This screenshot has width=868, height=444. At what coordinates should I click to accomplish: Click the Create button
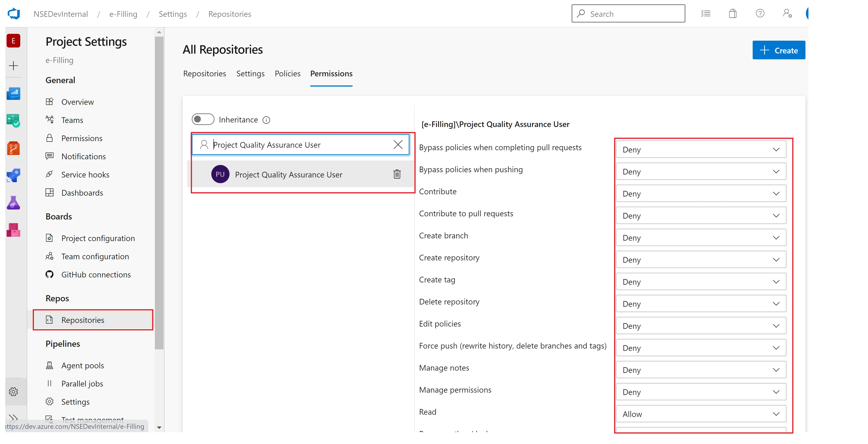(x=779, y=50)
